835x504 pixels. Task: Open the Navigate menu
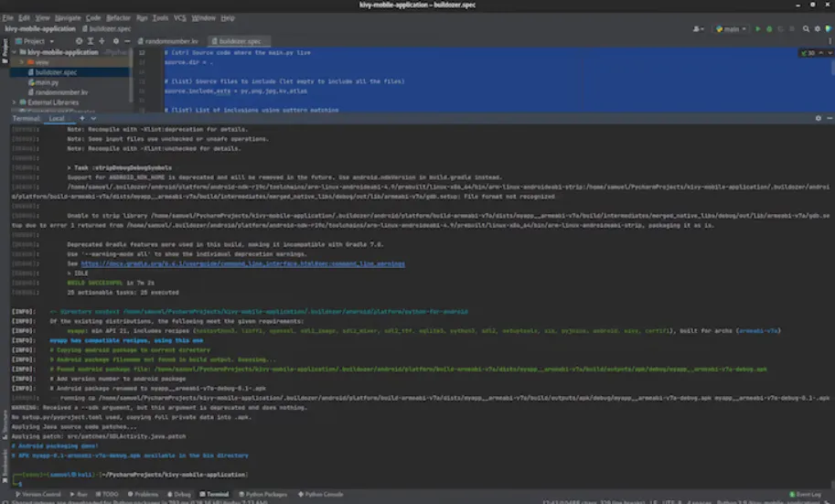(68, 17)
